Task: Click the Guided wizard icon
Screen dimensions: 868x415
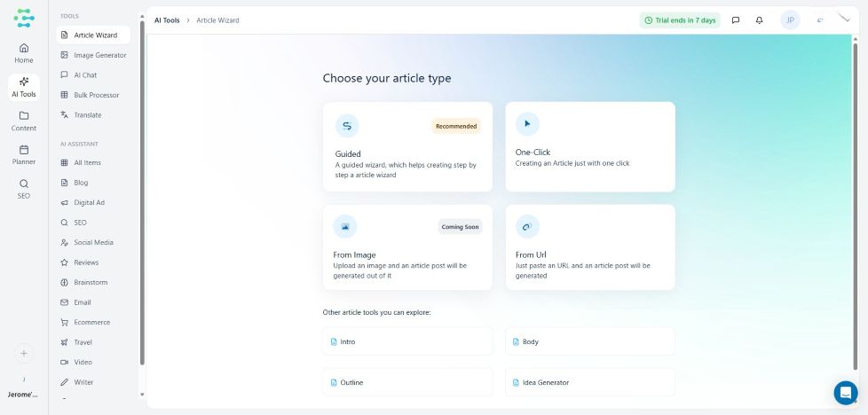Action: [x=347, y=126]
